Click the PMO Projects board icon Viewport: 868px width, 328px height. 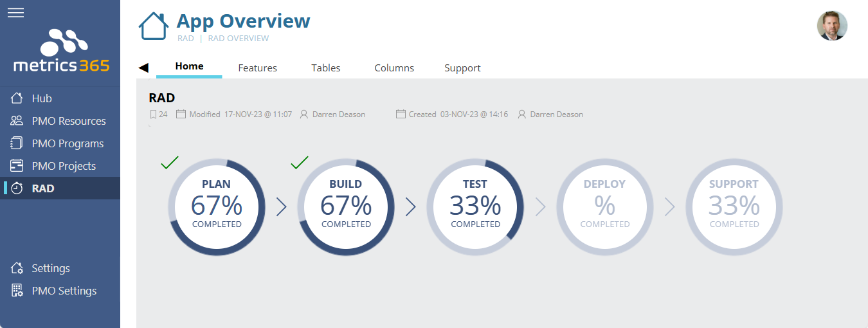(x=17, y=166)
